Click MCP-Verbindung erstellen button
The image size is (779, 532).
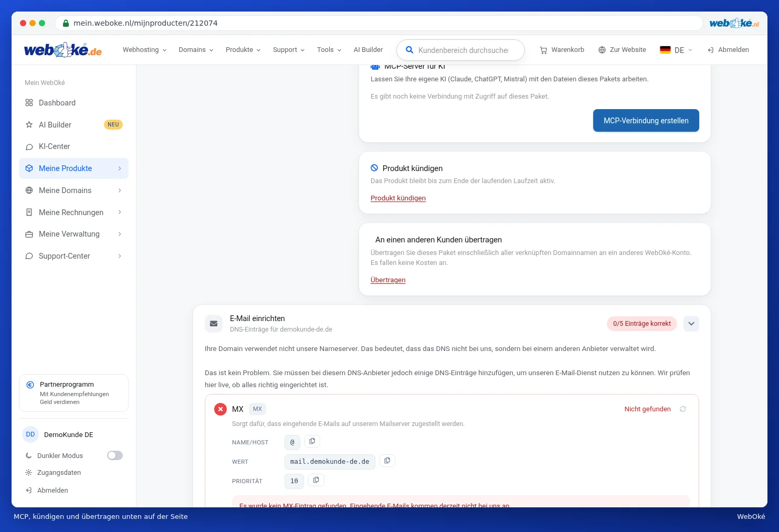[646, 121]
